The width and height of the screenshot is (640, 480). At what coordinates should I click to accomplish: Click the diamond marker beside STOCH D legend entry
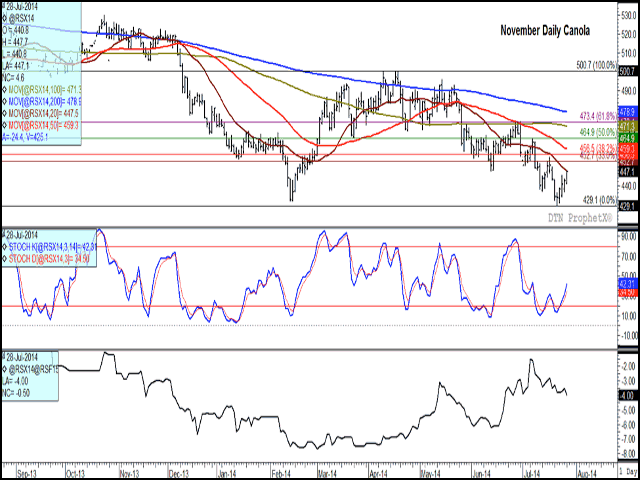tap(4, 258)
